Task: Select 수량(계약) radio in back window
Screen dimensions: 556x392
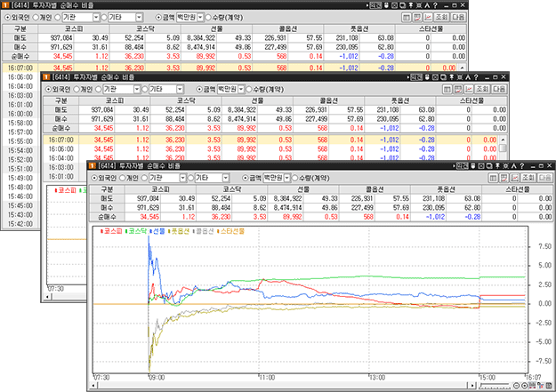Action: pos(208,18)
